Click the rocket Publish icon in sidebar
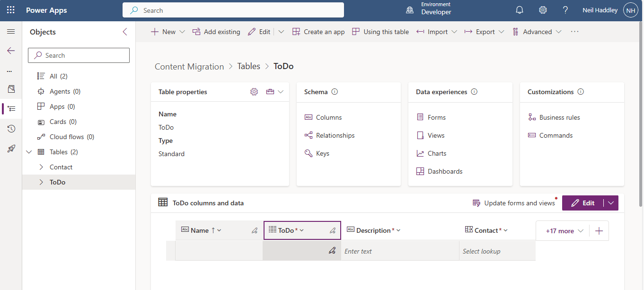 pyautogui.click(x=11, y=149)
